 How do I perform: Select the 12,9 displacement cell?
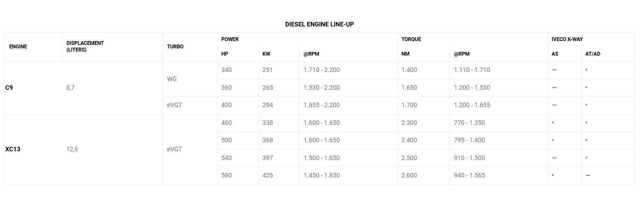point(72,149)
